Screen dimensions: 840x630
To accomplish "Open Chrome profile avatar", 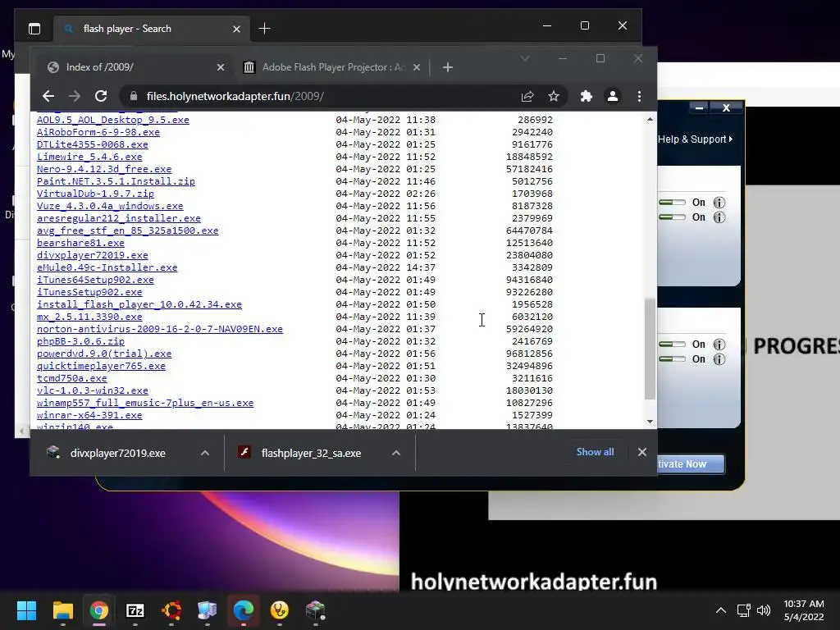I will (612, 97).
